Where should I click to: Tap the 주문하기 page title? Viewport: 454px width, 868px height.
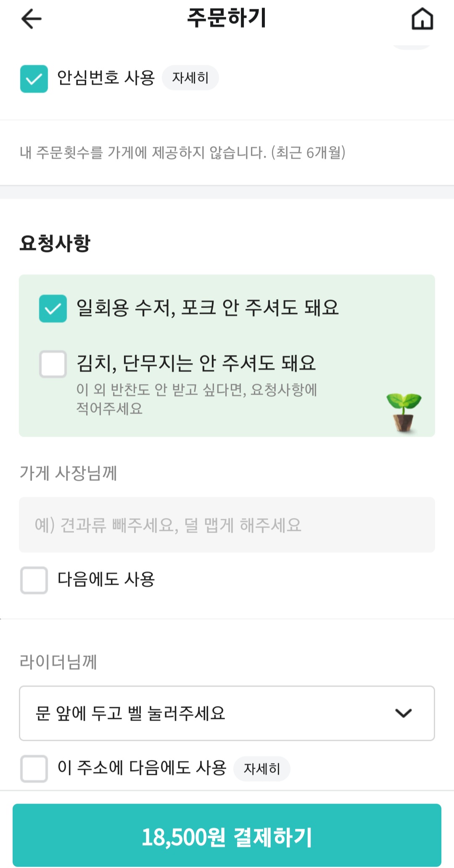227,19
